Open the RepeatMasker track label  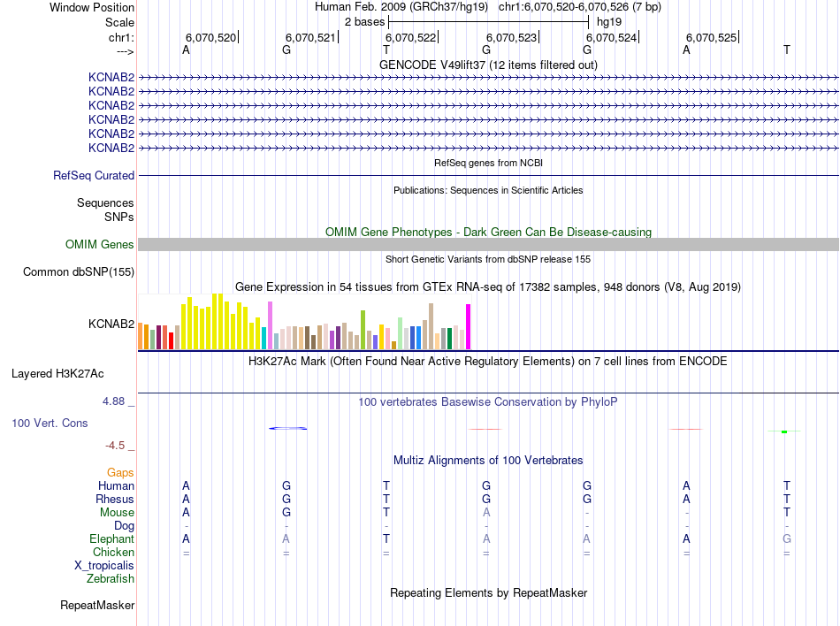pos(97,605)
